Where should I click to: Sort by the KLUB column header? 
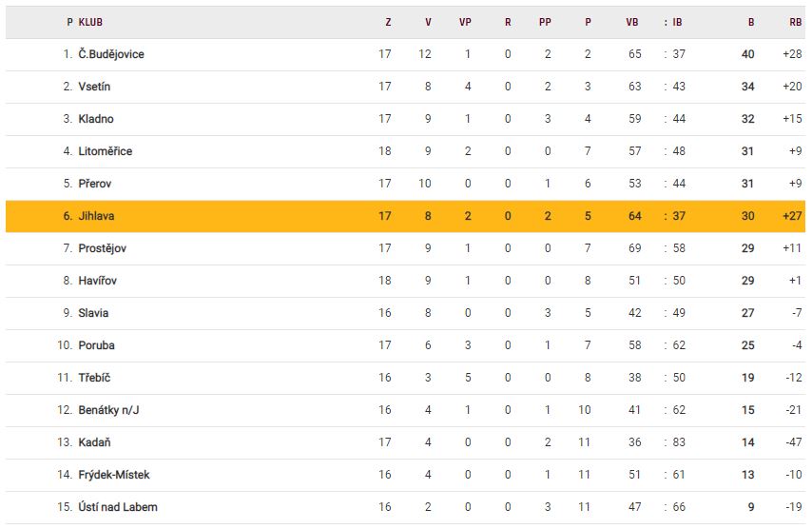[90, 22]
